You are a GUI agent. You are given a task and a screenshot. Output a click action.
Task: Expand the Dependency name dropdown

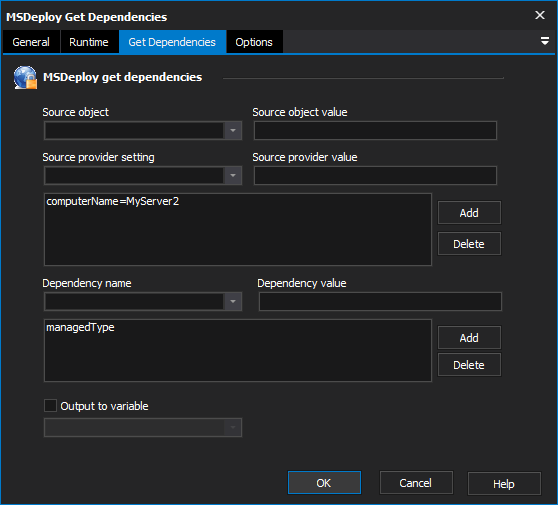click(x=233, y=301)
